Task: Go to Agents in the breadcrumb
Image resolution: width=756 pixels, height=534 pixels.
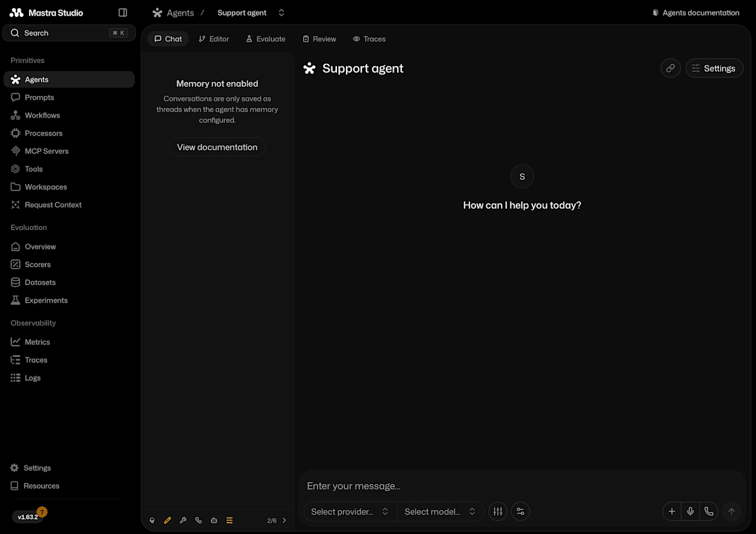Action: pyautogui.click(x=173, y=13)
